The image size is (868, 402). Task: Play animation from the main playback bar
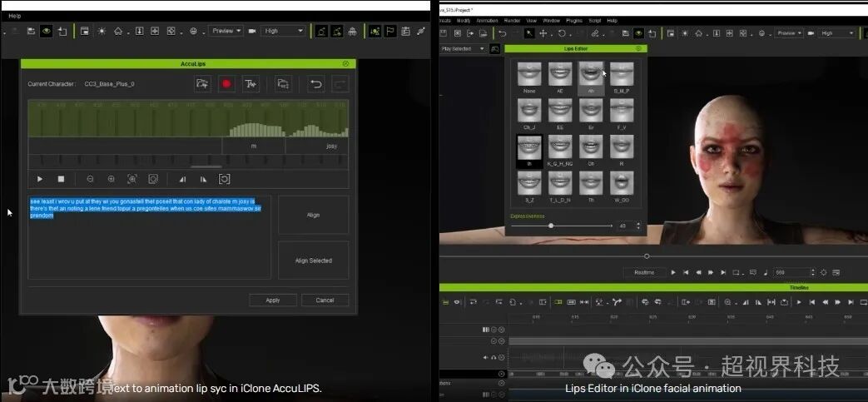(x=673, y=272)
